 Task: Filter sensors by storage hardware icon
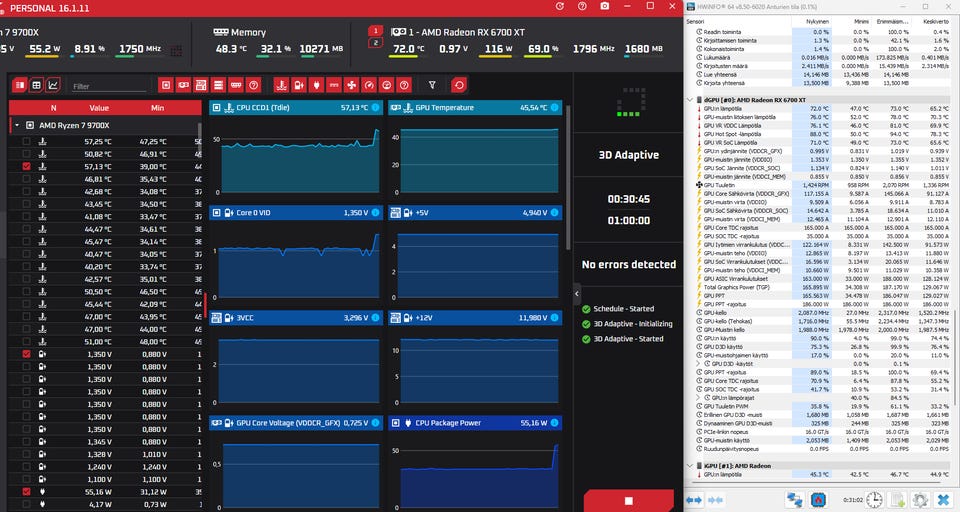click(218, 85)
